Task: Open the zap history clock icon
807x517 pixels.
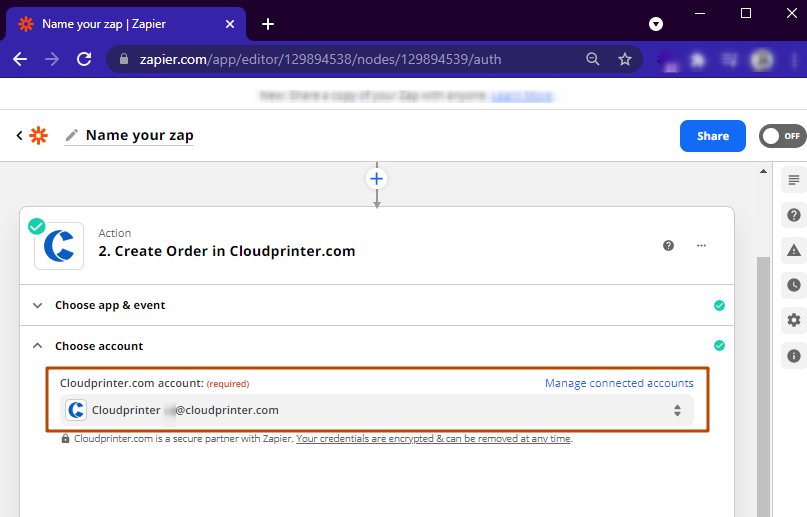Action: (794, 285)
